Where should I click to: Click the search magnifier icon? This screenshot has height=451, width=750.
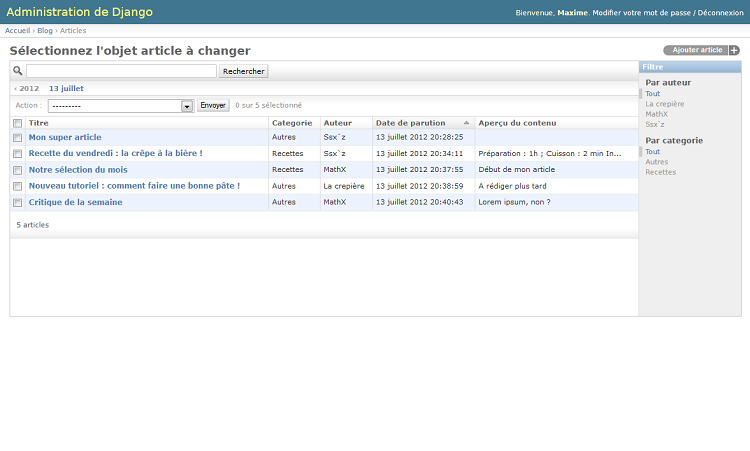(18, 71)
